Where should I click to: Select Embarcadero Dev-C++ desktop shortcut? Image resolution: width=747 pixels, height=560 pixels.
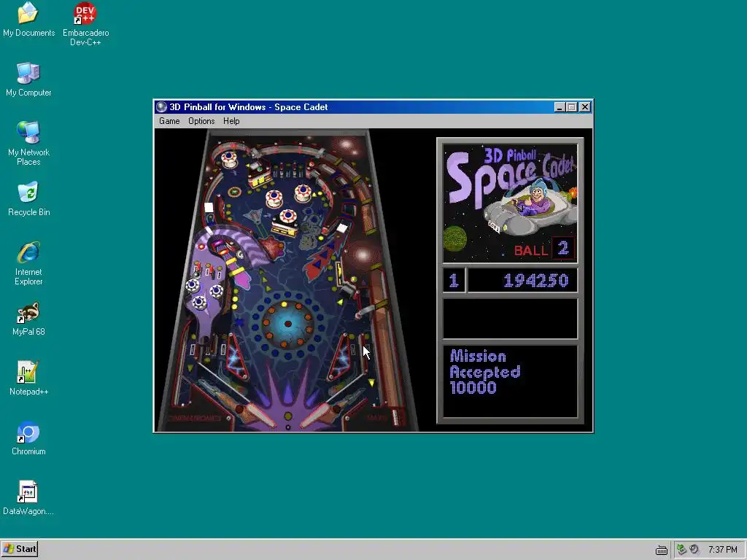(x=86, y=24)
